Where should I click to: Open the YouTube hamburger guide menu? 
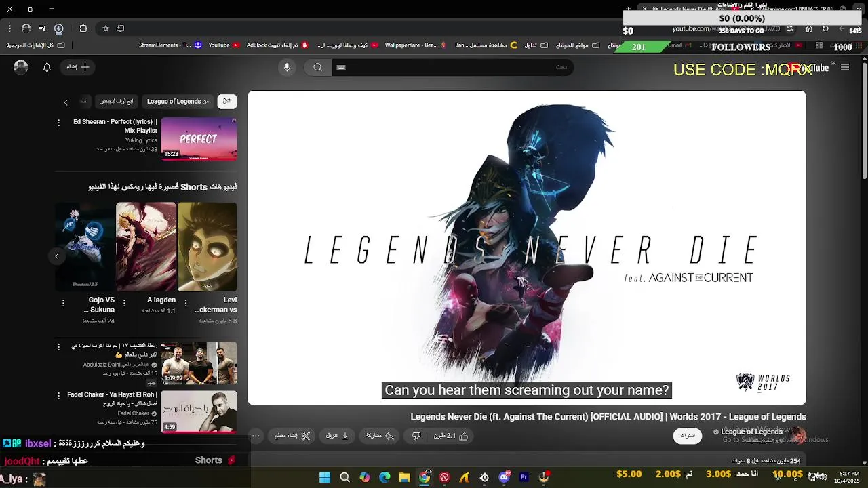point(845,68)
